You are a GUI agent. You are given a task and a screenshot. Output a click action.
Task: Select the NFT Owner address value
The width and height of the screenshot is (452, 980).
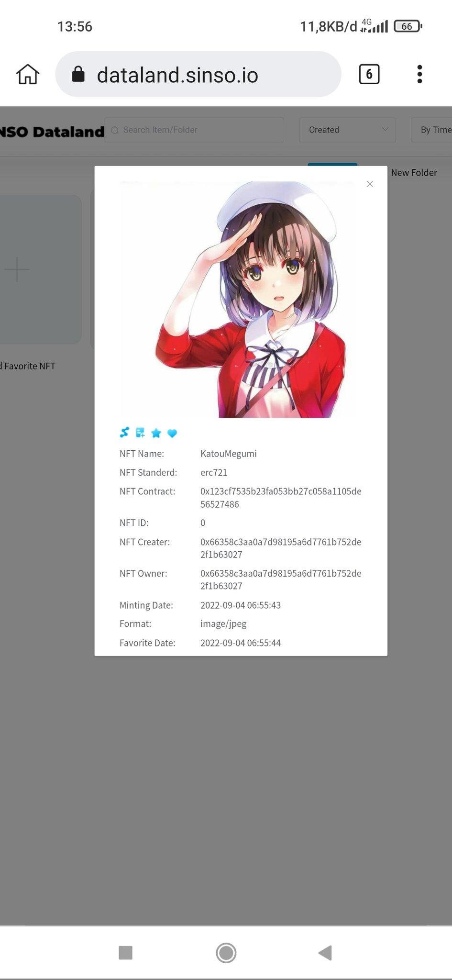[x=281, y=579]
